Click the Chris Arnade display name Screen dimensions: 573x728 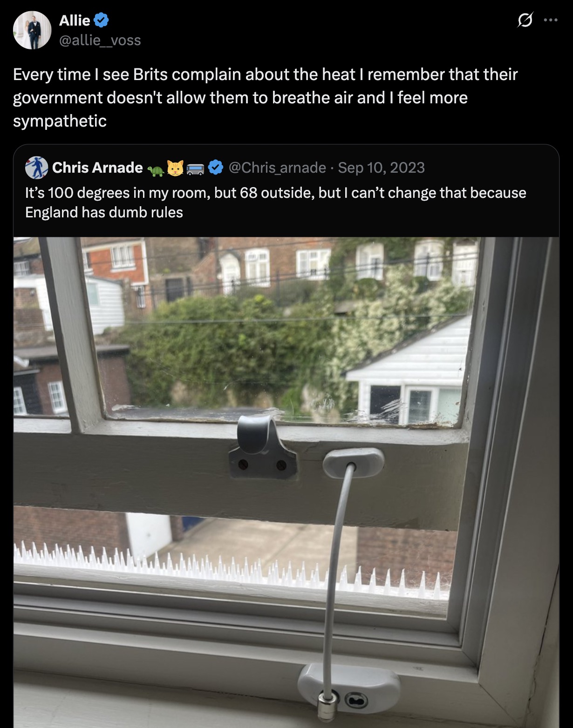click(97, 168)
